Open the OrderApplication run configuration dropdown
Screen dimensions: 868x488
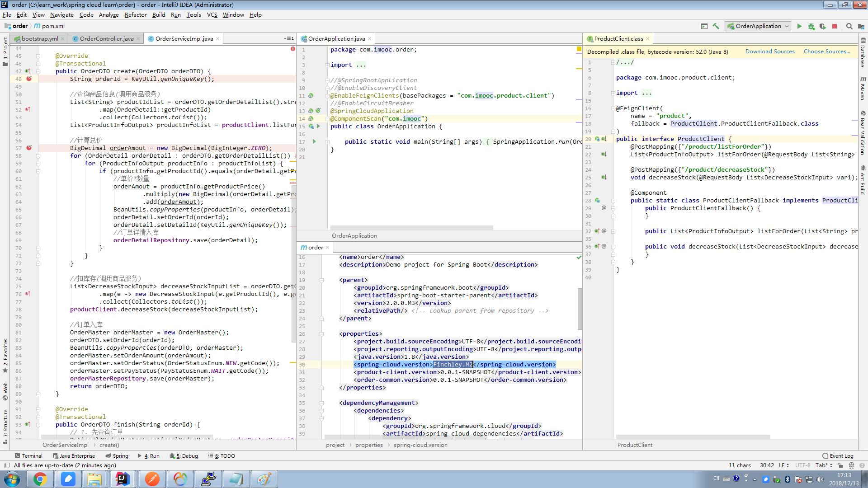click(759, 26)
